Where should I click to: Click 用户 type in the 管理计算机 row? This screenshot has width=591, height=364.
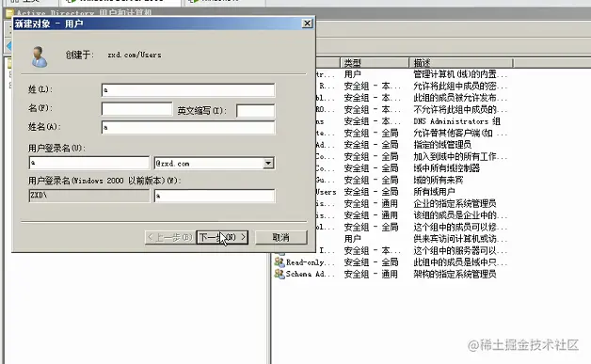click(x=352, y=74)
